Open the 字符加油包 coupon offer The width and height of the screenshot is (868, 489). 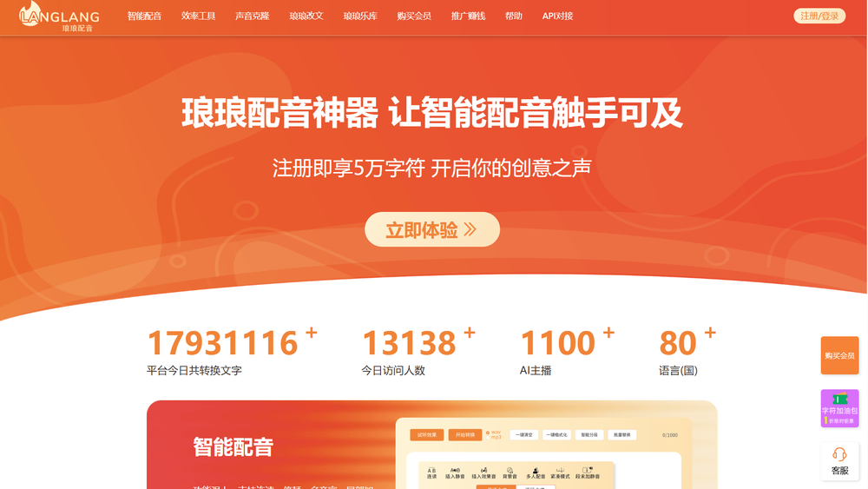839,408
